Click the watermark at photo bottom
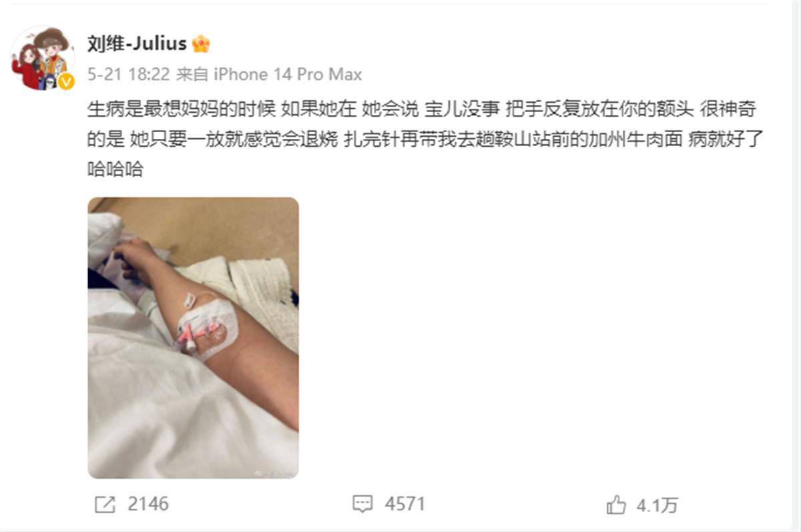Viewport: 801px width, 532px height. [270, 473]
